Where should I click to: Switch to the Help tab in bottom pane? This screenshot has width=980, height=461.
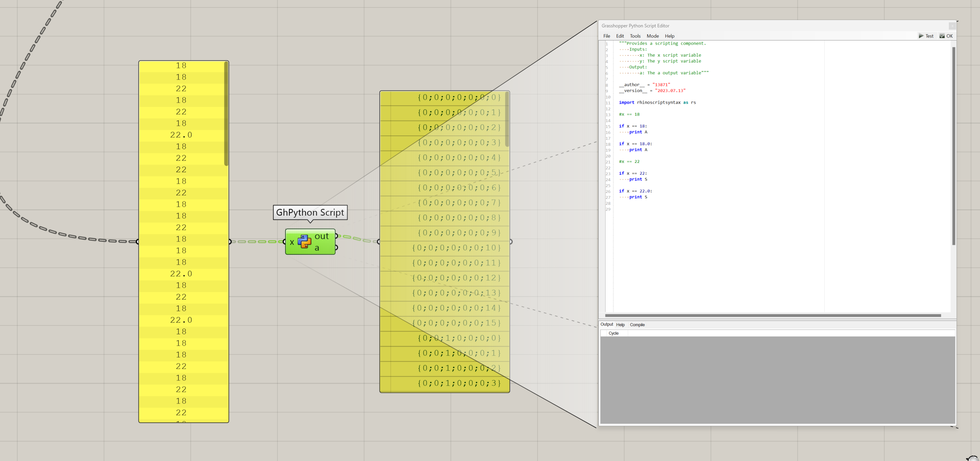[620, 325]
